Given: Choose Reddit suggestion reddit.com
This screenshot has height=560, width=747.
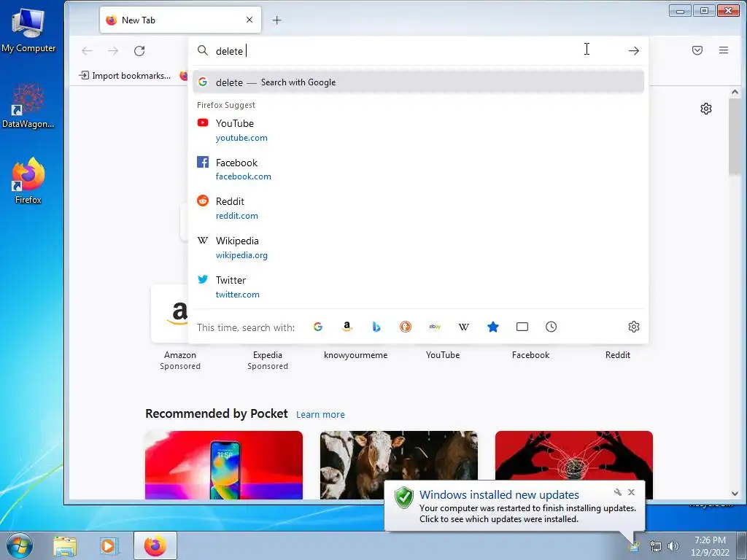Looking at the screenshot, I should tap(418, 209).
